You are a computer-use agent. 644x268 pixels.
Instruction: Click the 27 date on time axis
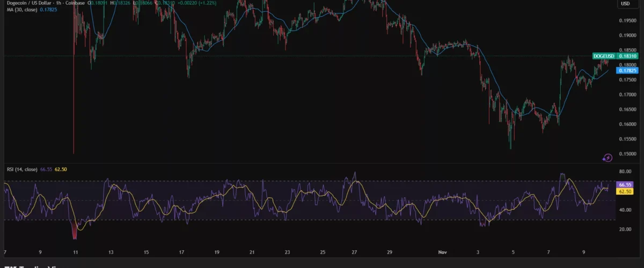354,251
